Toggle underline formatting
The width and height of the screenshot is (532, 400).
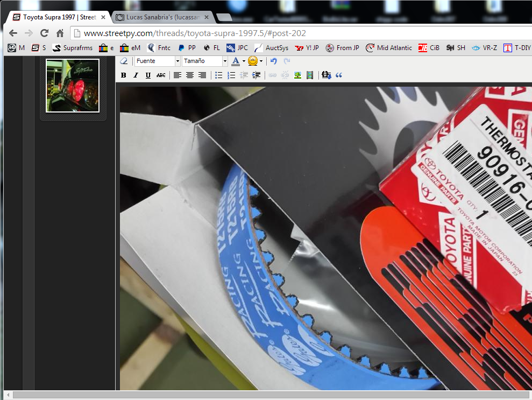[x=148, y=75]
